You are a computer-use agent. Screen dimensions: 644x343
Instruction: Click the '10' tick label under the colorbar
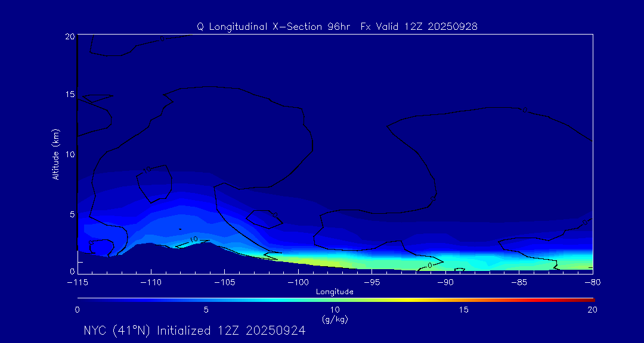(335, 310)
